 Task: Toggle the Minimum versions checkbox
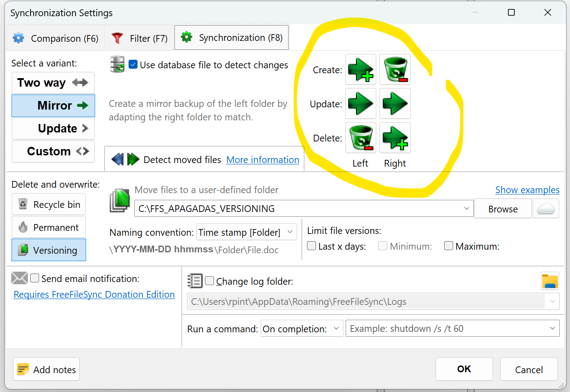[383, 246]
